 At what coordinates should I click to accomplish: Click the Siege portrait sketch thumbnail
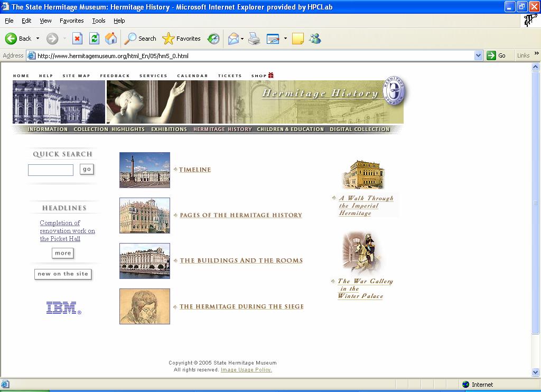[145, 306]
